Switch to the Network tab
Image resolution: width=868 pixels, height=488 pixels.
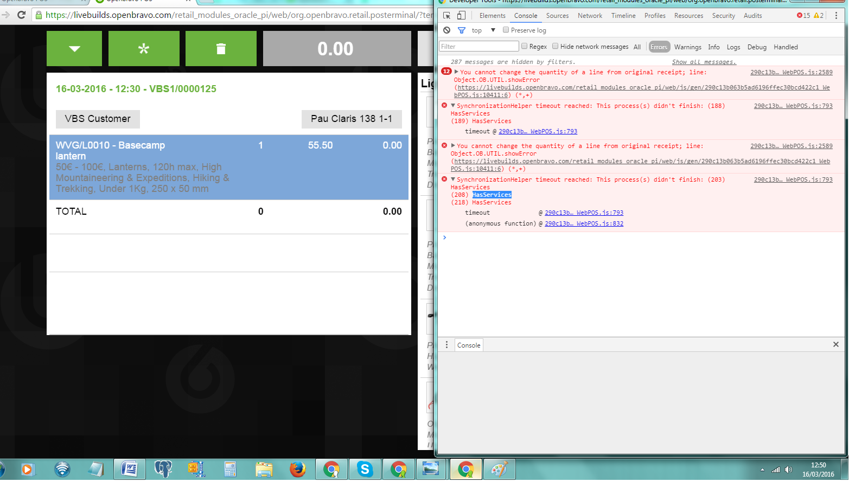tap(590, 16)
